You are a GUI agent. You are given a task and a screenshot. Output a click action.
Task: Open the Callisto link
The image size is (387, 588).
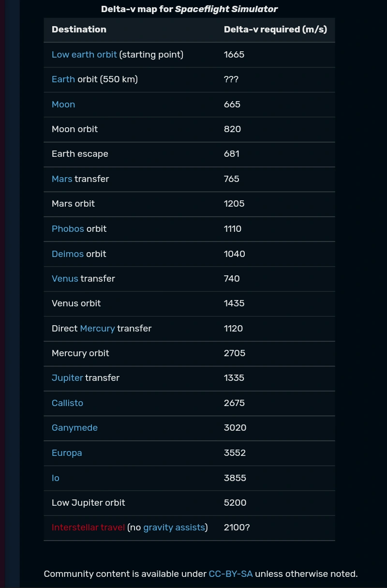pyautogui.click(x=67, y=403)
